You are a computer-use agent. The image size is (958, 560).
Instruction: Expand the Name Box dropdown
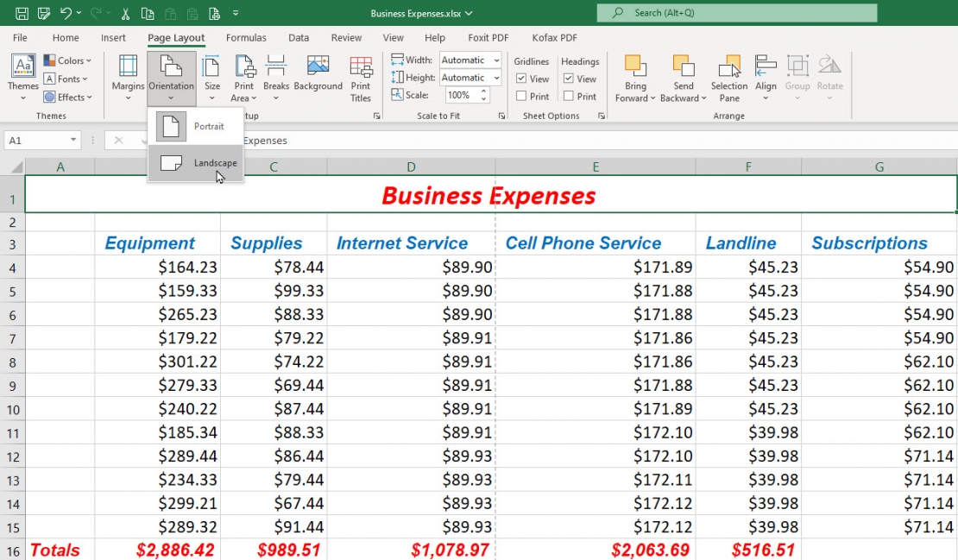point(74,139)
